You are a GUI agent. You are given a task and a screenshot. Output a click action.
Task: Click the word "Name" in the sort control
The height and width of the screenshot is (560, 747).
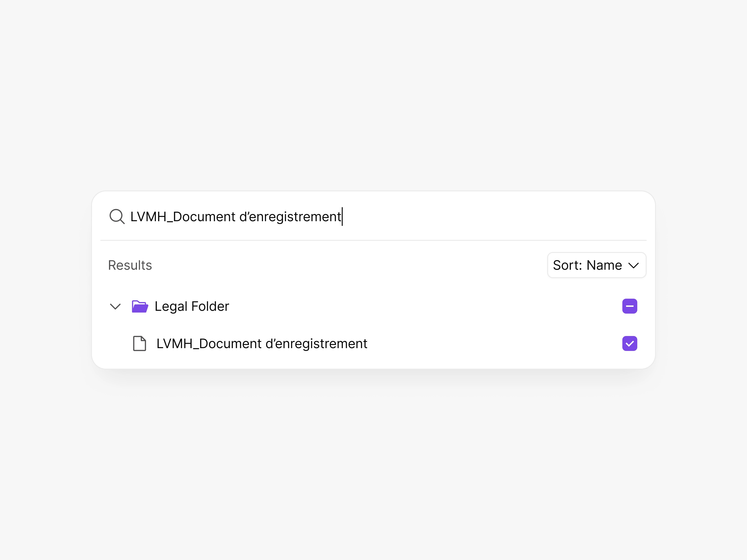tap(604, 265)
